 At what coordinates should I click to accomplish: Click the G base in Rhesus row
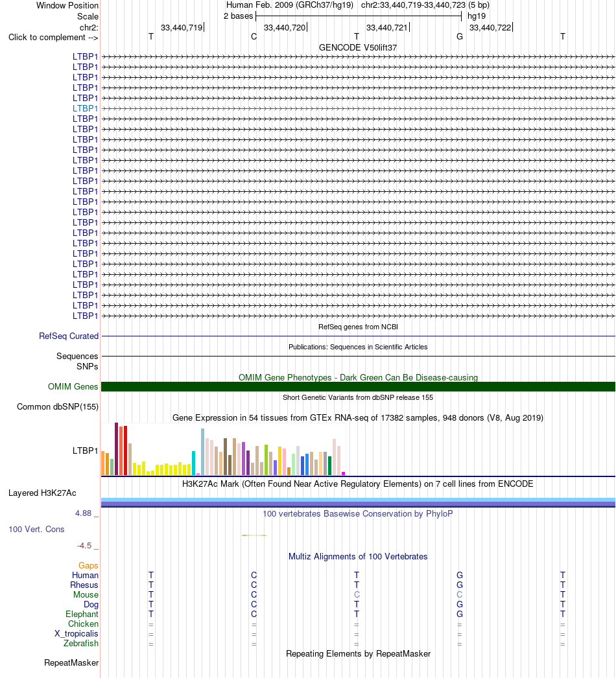click(x=460, y=585)
